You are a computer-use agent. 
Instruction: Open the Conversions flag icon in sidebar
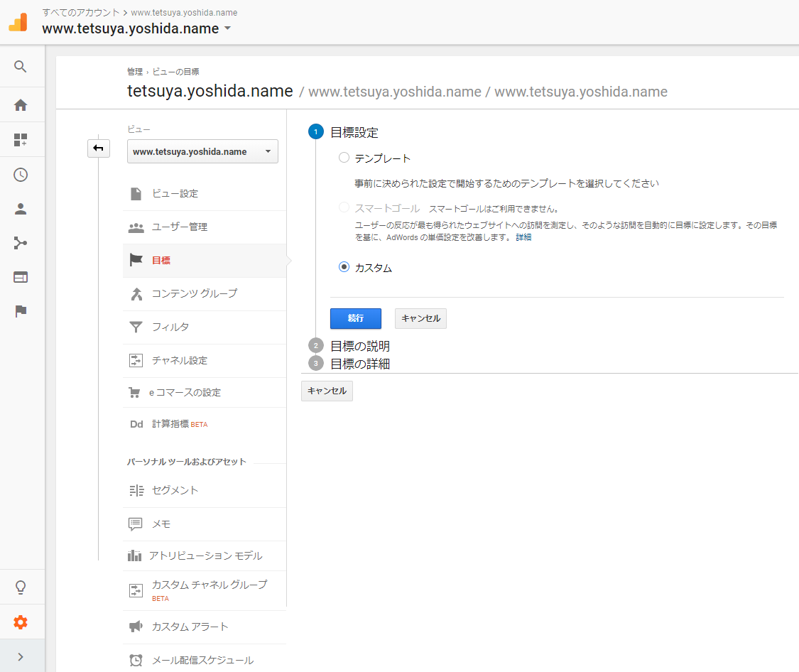[21, 311]
